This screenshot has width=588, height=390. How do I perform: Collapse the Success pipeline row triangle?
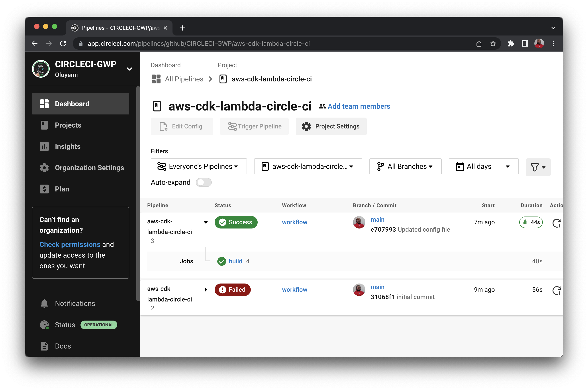point(206,222)
